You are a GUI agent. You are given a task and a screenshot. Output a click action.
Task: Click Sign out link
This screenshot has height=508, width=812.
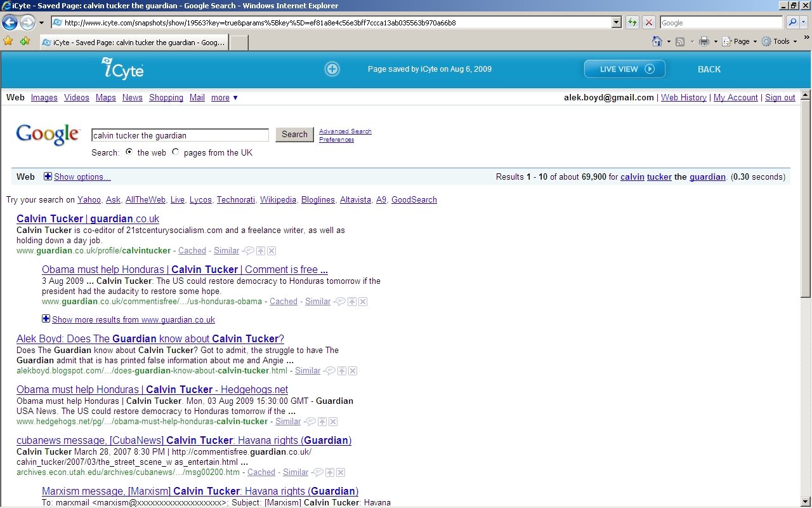pos(780,97)
